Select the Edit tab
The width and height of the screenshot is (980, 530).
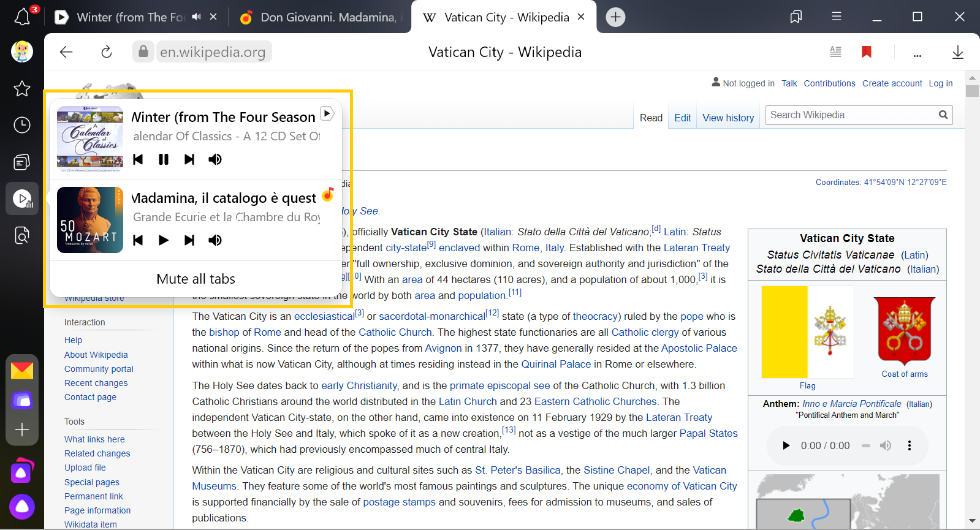click(x=683, y=118)
